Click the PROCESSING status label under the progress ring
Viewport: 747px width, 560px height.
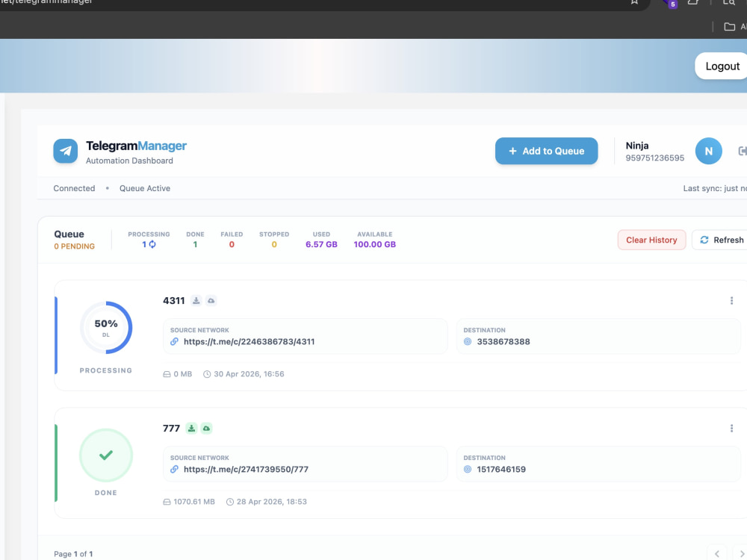106,370
